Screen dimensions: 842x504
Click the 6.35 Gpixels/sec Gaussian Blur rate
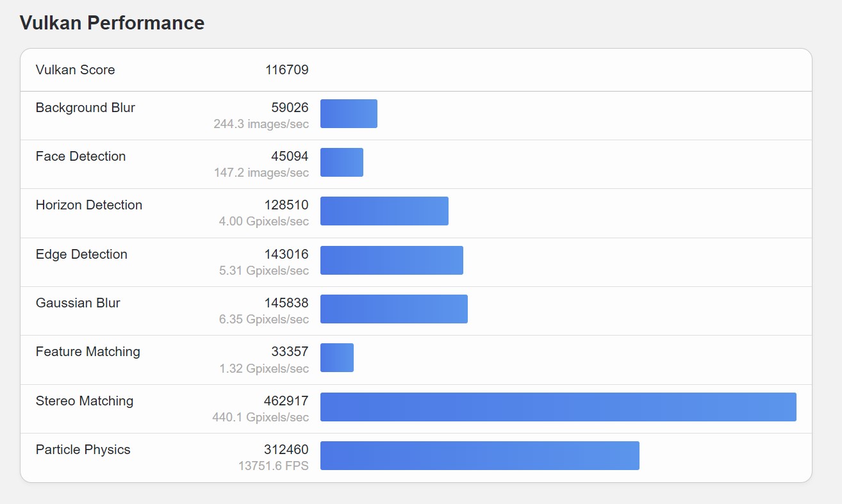tap(264, 319)
